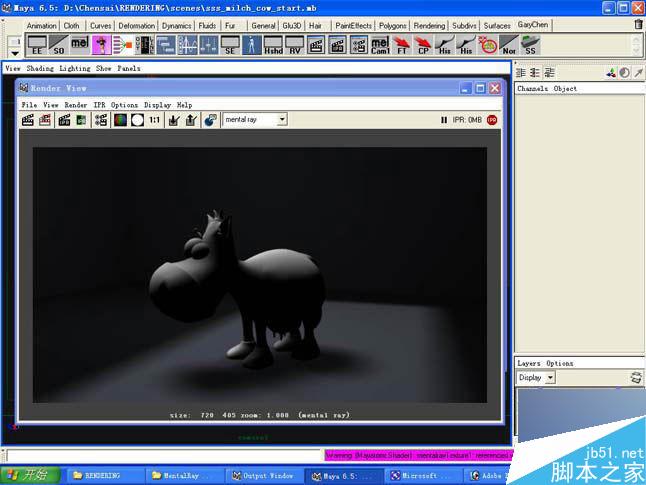Display alpha channel in Render View
The width and height of the screenshot is (646, 485).
pyautogui.click(x=137, y=120)
